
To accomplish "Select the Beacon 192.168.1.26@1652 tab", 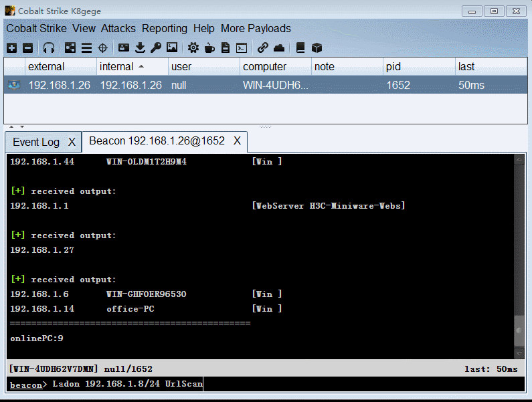I will pyautogui.click(x=157, y=140).
